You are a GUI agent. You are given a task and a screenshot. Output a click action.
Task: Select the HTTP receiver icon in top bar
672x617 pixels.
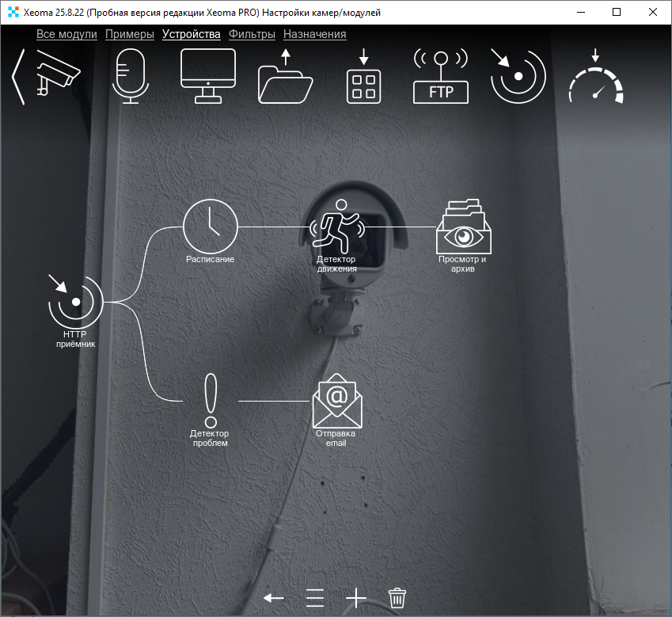(x=518, y=77)
